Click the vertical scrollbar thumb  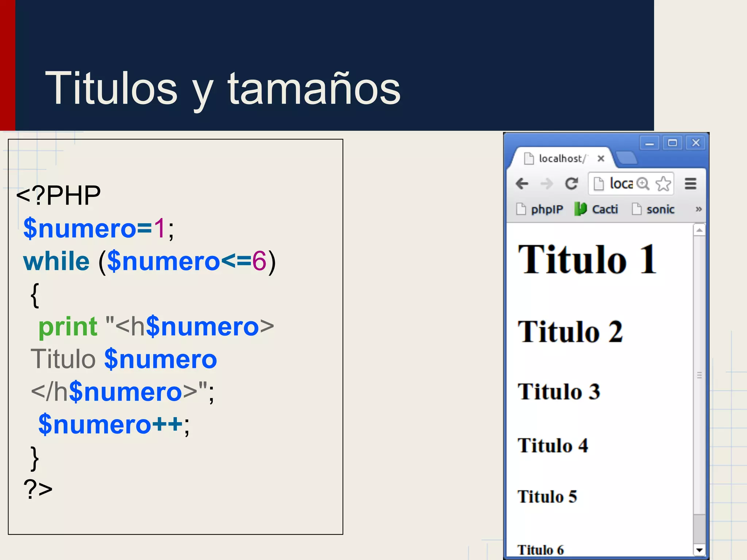point(699,375)
